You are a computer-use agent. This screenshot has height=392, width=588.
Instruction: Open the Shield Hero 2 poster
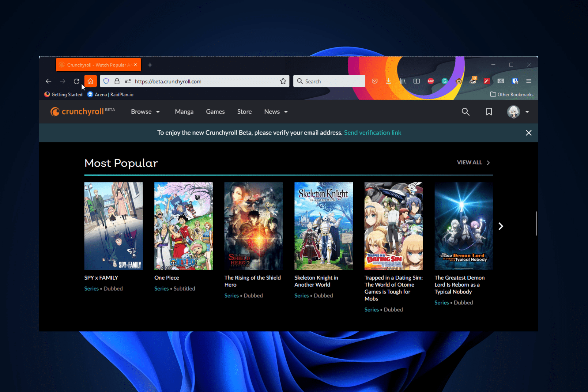254,226
